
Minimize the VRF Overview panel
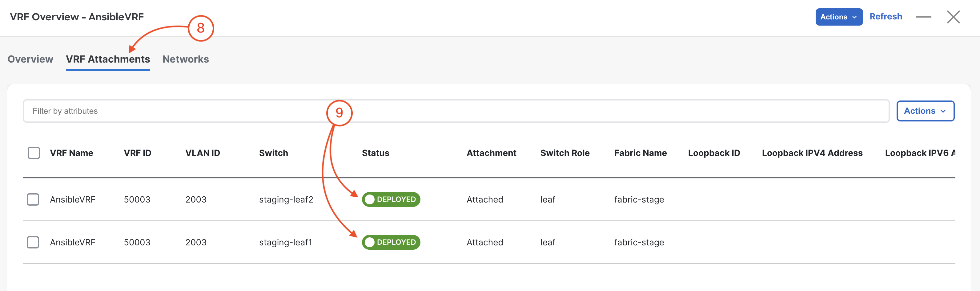[923, 17]
